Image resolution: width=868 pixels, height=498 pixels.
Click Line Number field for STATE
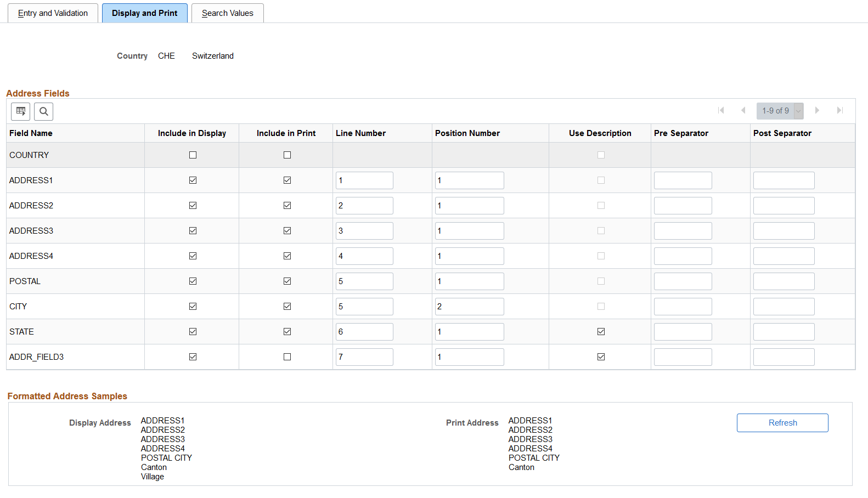click(x=364, y=332)
